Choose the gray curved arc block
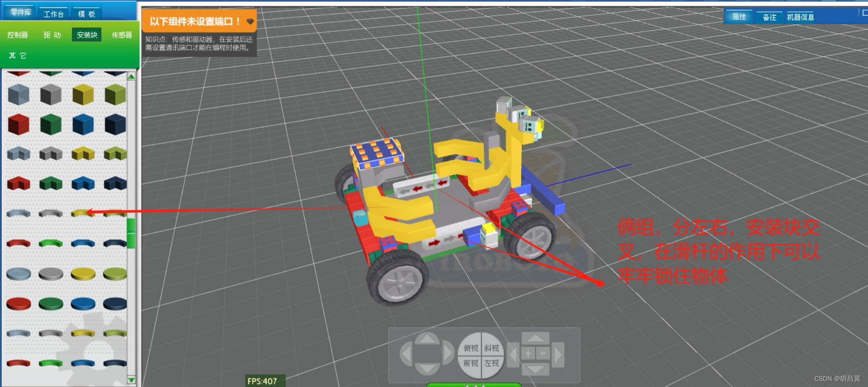Screen dimensions: 868x387 point(51,213)
